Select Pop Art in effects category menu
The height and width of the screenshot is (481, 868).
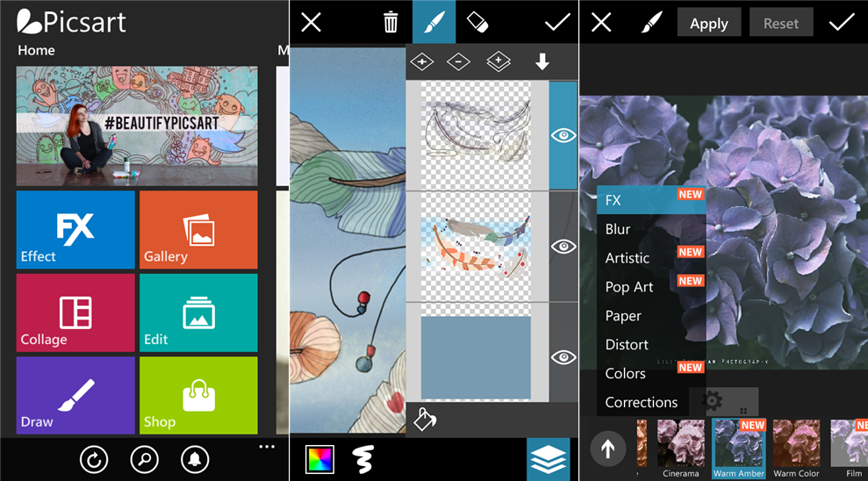629,287
